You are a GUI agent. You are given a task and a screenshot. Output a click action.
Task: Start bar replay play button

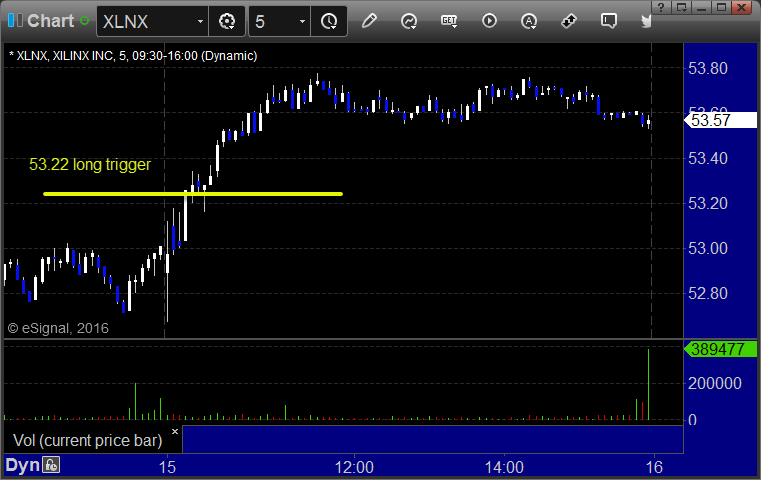tap(489, 21)
